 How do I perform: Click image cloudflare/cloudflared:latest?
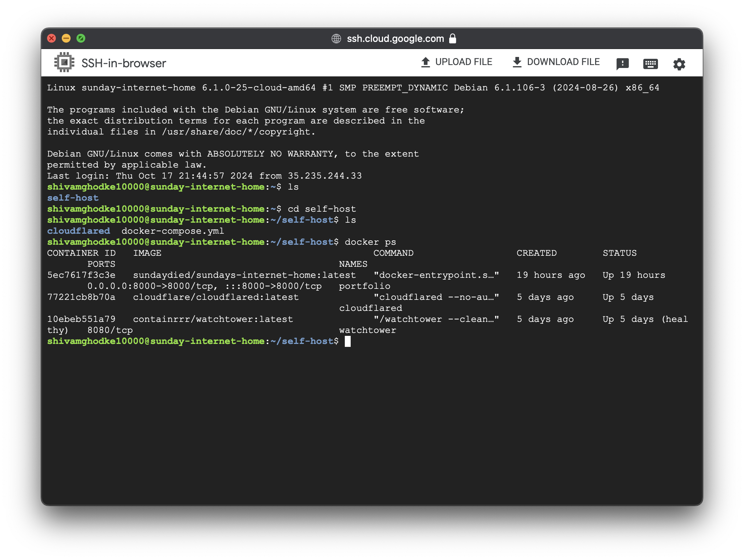pyautogui.click(x=216, y=297)
